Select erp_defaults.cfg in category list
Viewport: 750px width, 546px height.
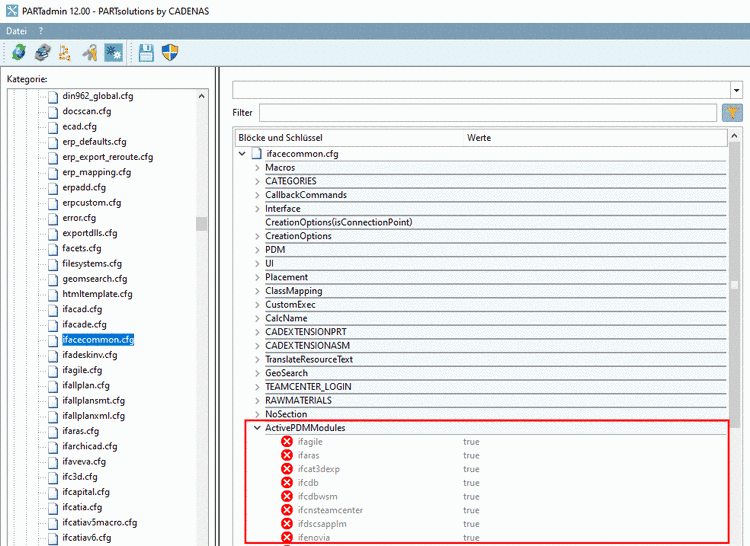(x=94, y=142)
